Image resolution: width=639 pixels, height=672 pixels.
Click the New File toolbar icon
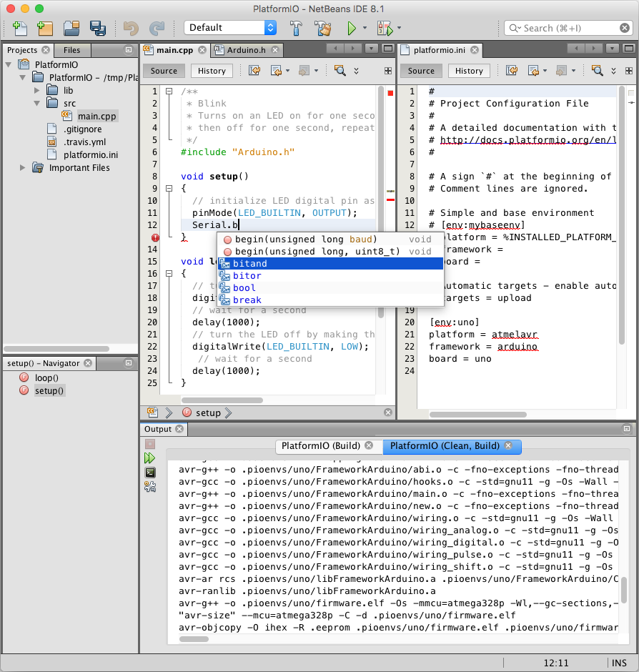19,28
